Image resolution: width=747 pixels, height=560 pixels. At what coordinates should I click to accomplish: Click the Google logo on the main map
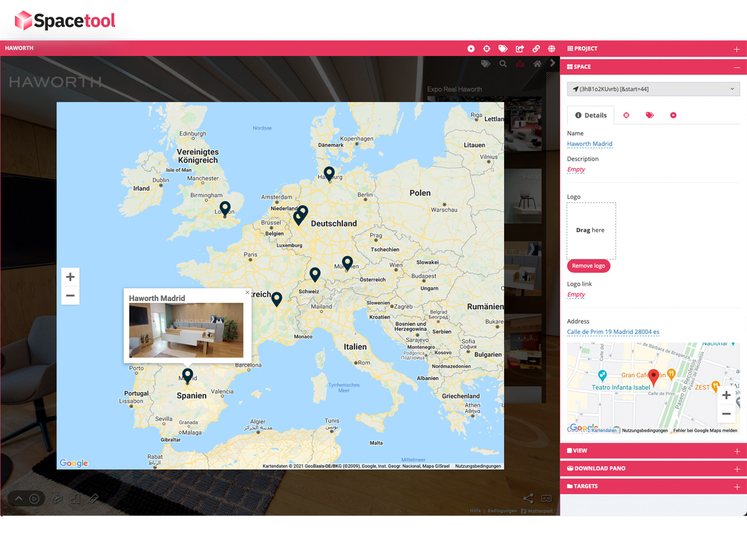(x=73, y=463)
